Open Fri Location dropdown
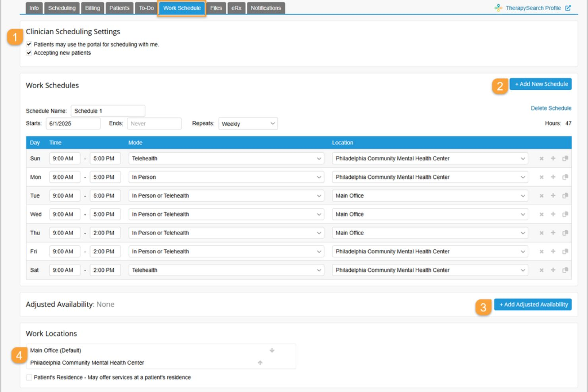The height and width of the screenshot is (392, 588). click(x=430, y=251)
